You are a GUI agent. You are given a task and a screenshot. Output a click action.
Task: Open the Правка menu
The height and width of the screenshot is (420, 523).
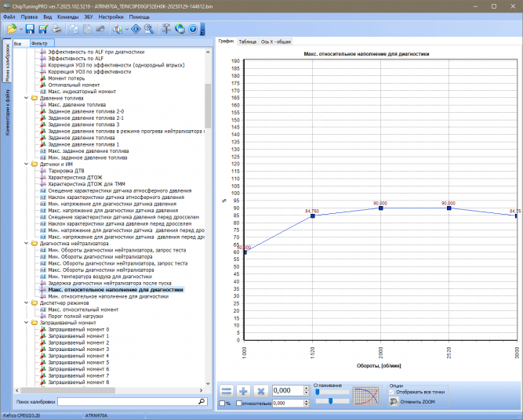click(x=29, y=16)
